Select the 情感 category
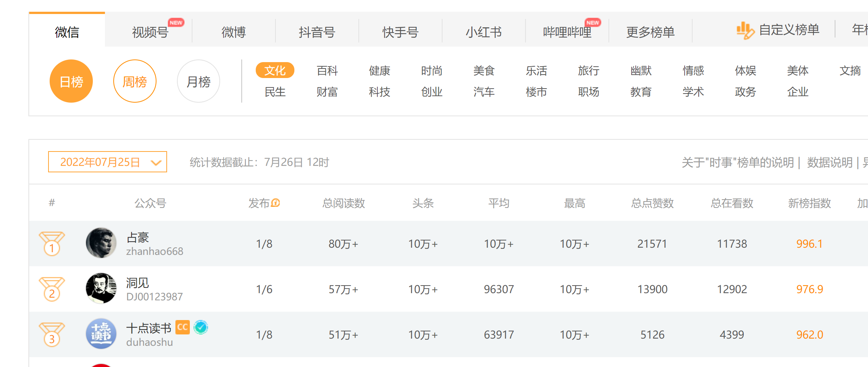868x367 pixels. tap(693, 70)
